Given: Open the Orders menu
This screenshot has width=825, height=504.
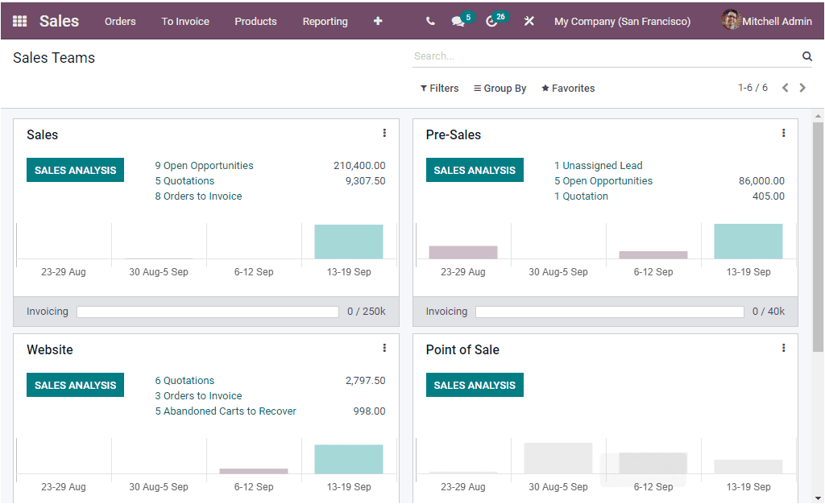Looking at the screenshot, I should 120,22.
